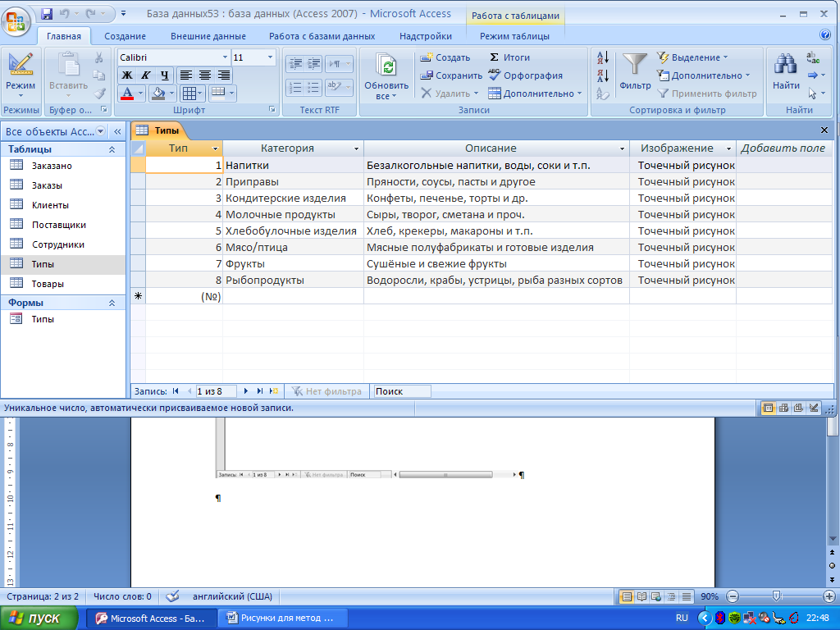Switch to datasheet view status icon
Viewport: 840px width, 630px height.
(768, 409)
